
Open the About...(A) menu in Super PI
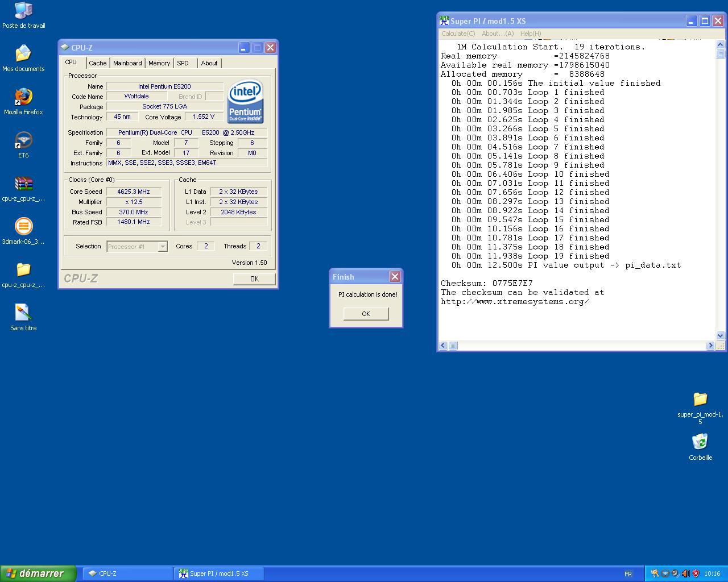[x=498, y=34]
